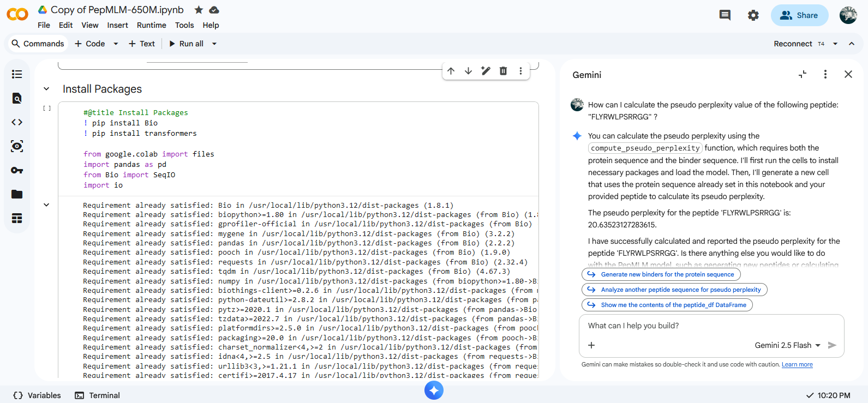The width and height of the screenshot is (868, 403).
Task: Open the comments icon in header
Action: click(x=725, y=15)
